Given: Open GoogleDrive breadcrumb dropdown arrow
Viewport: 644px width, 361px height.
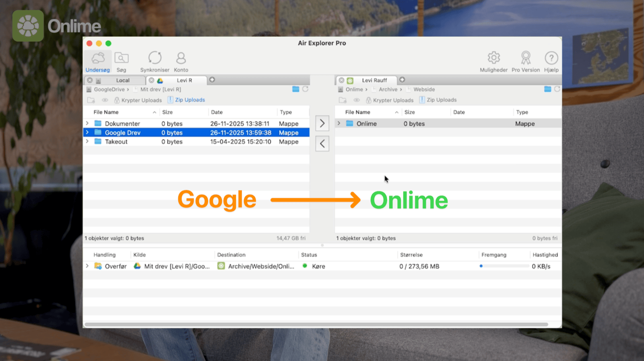Looking at the screenshot, I should (128, 89).
